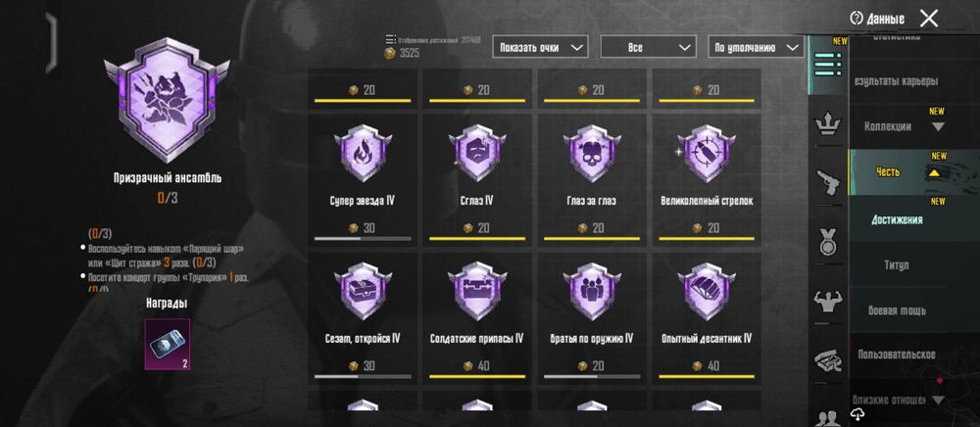Select the flexing strongman sidebar icon
Viewport: 980px width, 427px height.
[x=828, y=302]
